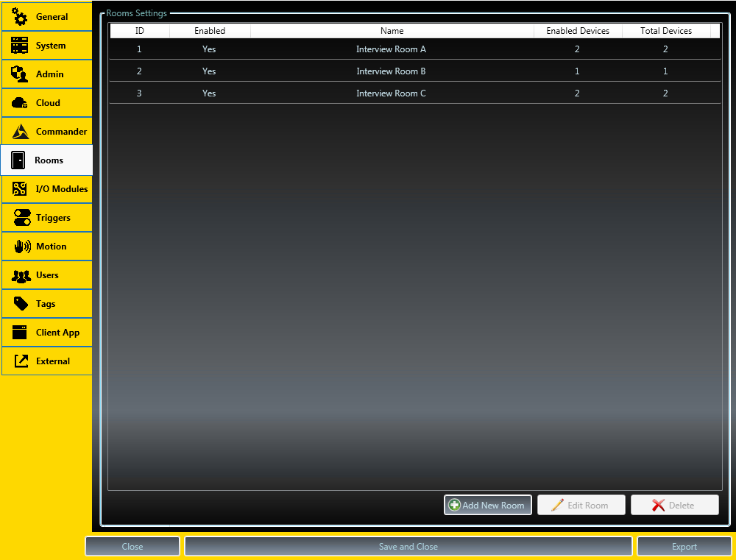Click the Export button
The height and width of the screenshot is (560, 736).
pyautogui.click(x=684, y=546)
